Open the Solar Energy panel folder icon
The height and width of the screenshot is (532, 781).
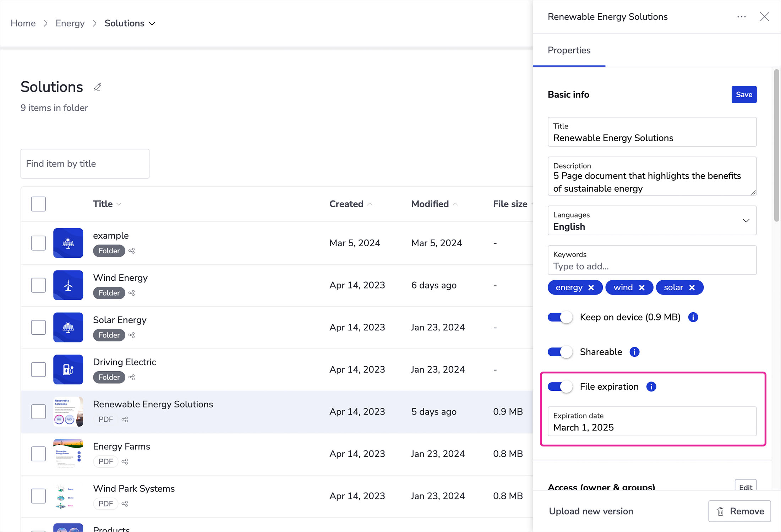click(68, 327)
